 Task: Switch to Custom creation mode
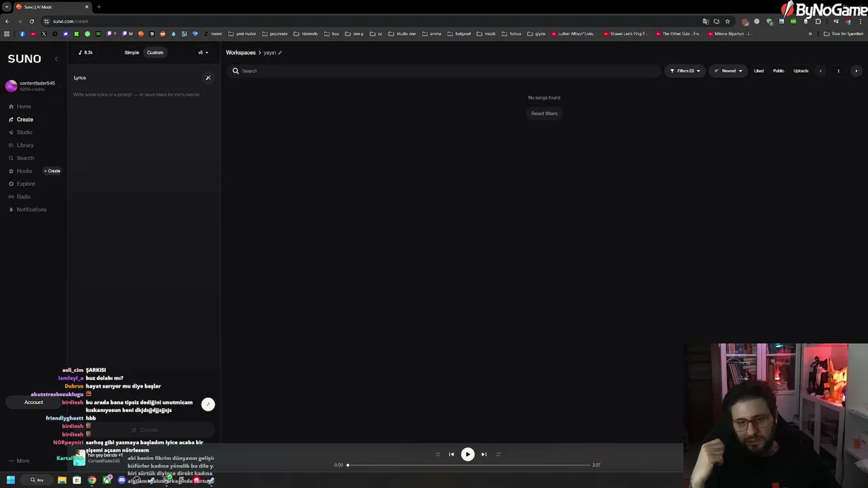[155, 52]
